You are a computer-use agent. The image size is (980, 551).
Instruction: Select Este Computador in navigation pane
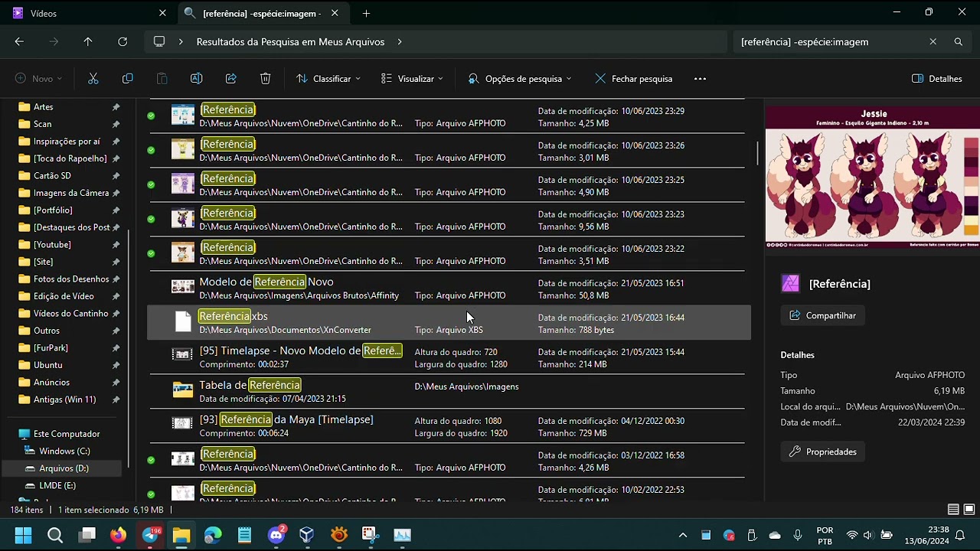coord(67,434)
